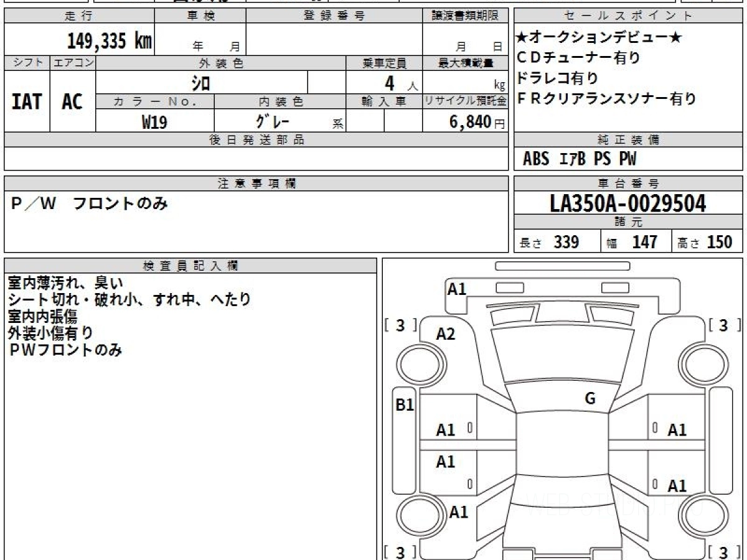Click the P/W フロントのみ caution note
Image resolution: width=747 pixels, height=560 pixels.
coord(90,203)
